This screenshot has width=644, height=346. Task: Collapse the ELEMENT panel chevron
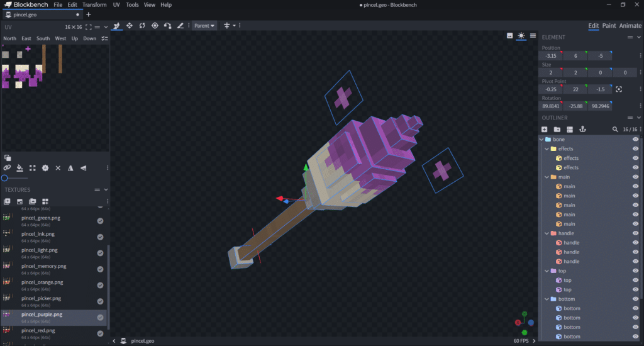click(639, 37)
